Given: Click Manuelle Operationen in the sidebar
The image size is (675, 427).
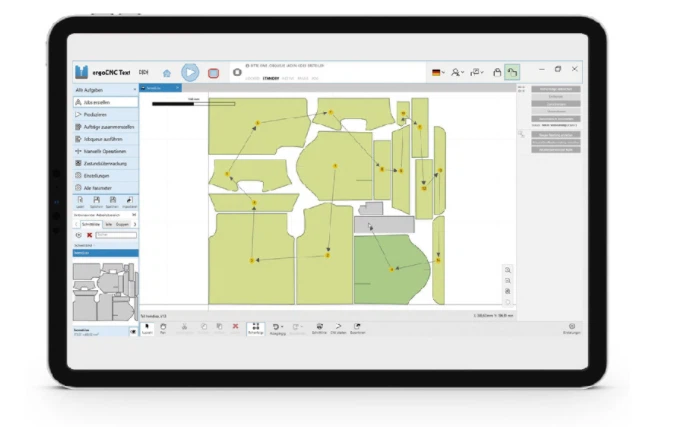Looking at the screenshot, I should pyautogui.click(x=105, y=151).
